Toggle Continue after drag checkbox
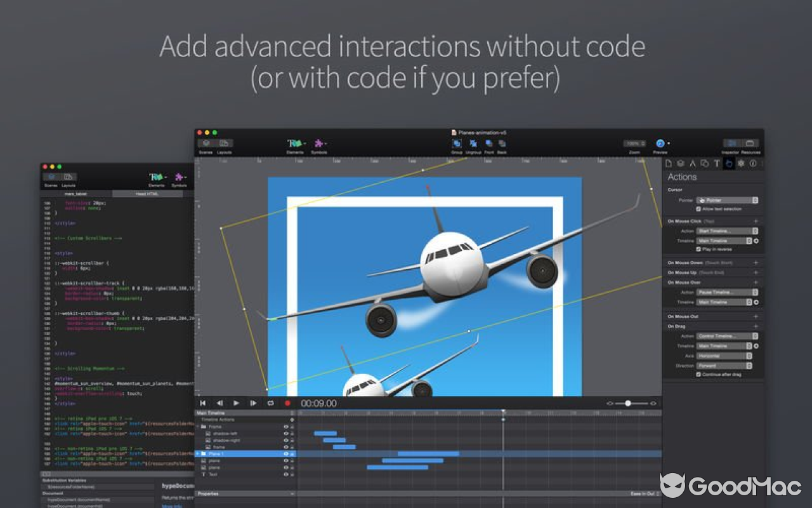This screenshot has width=812, height=508. coord(698,373)
